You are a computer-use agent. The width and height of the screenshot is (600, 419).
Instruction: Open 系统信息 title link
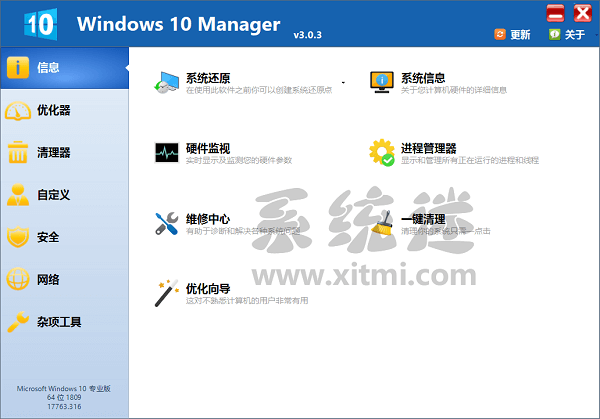(x=423, y=78)
